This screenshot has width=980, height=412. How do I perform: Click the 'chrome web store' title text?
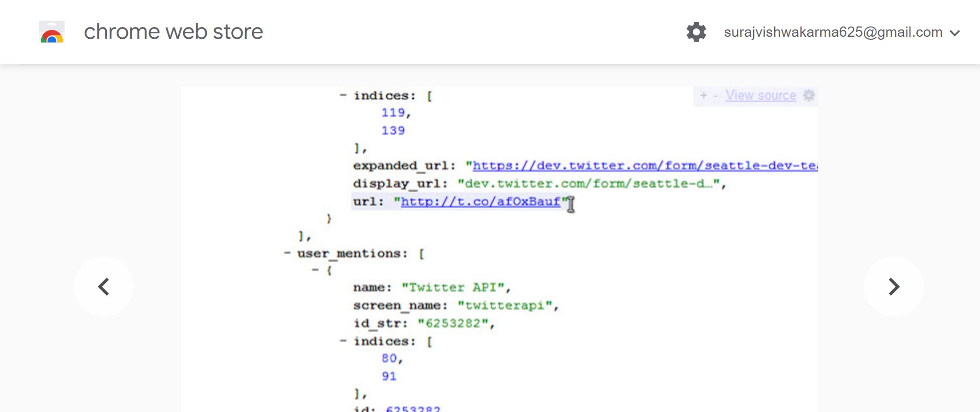(173, 32)
